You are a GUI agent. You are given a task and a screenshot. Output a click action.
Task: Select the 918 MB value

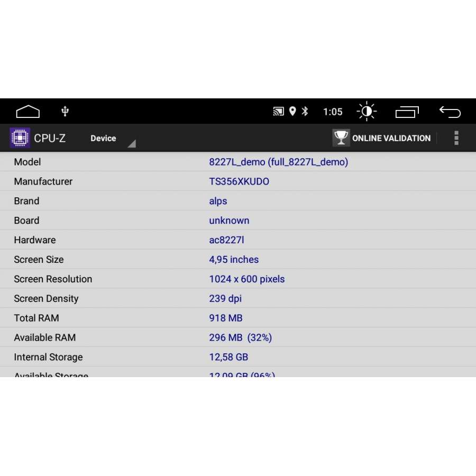(225, 318)
